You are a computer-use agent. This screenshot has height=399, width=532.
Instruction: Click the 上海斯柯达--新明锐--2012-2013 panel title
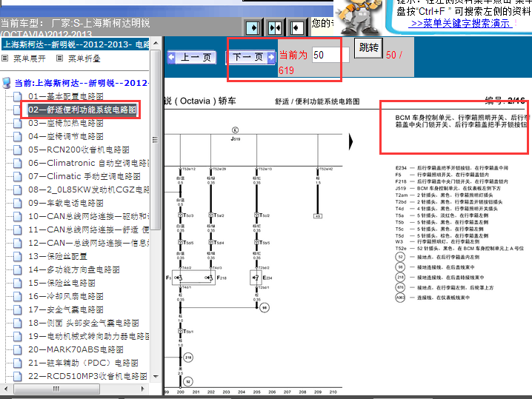click(76, 44)
